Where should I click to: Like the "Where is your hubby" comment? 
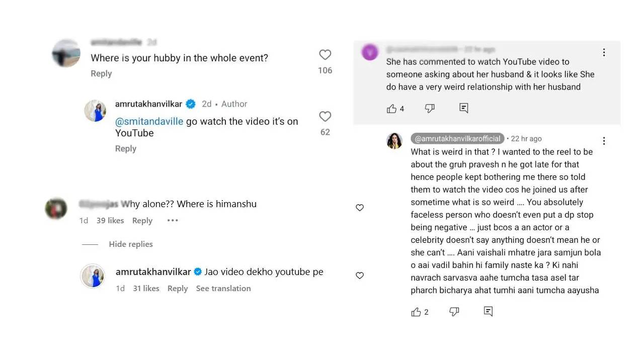tap(325, 55)
